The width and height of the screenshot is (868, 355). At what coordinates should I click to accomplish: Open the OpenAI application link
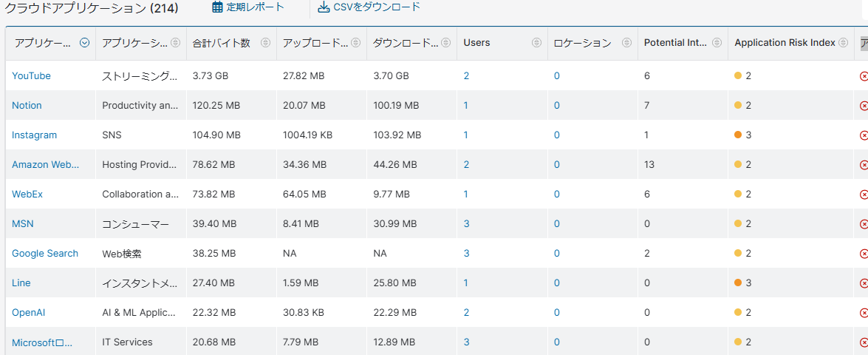pyautogui.click(x=28, y=312)
